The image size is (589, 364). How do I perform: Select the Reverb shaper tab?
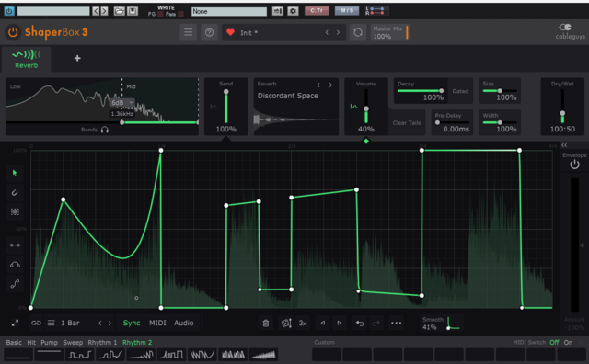[x=27, y=60]
